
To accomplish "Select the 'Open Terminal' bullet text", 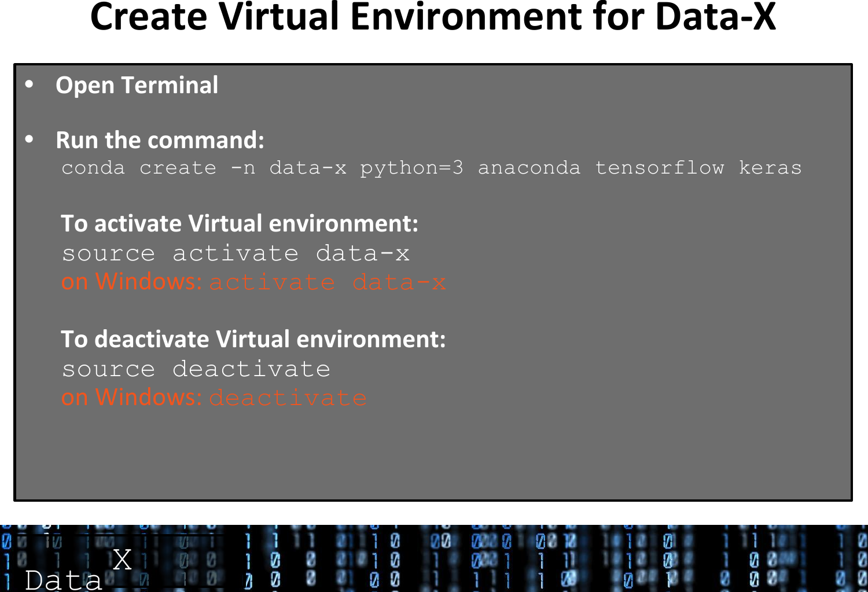I will click(137, 85).
